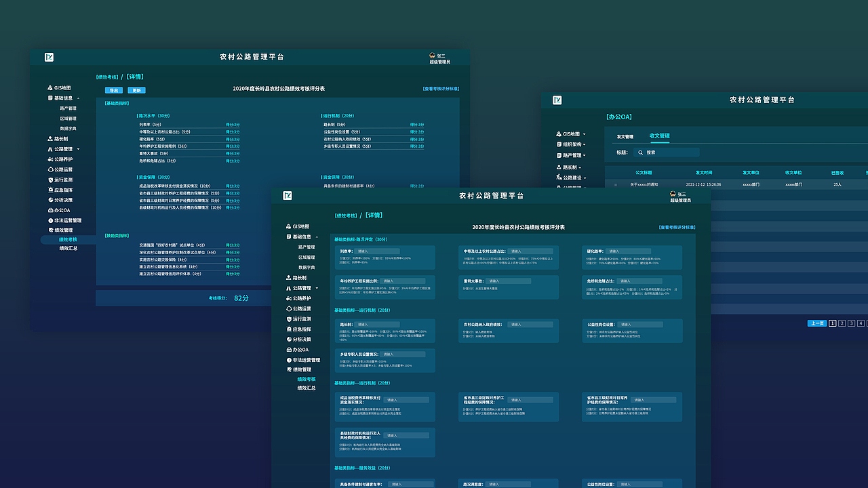The width and height of the screenshot is (868, 488).
Task: Collapse 基础信息 arrow in left back window
Action: click(x=78, y=98)
